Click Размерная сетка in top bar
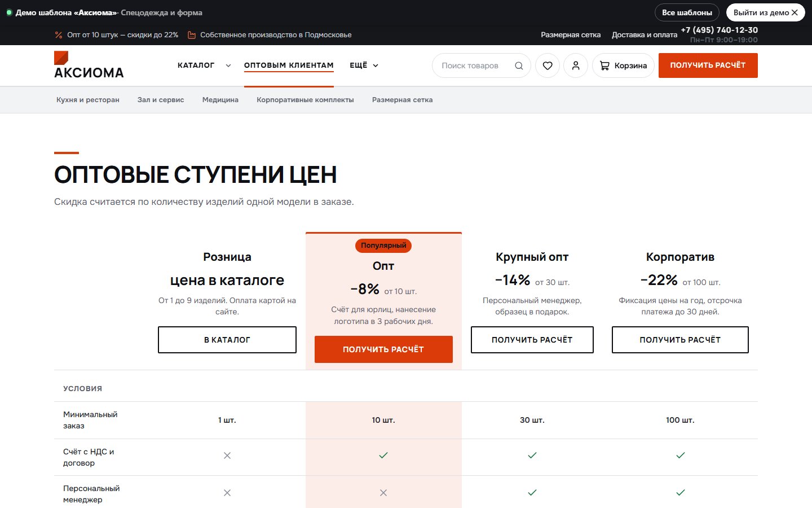This screenshot has width=812, height=508. tap(571, 35)
